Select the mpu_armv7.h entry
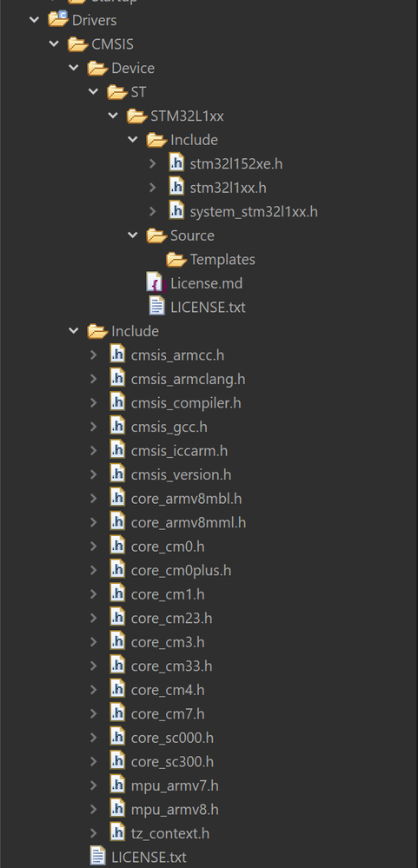Screen dimensions: 418x868 (x=175, y=785)
